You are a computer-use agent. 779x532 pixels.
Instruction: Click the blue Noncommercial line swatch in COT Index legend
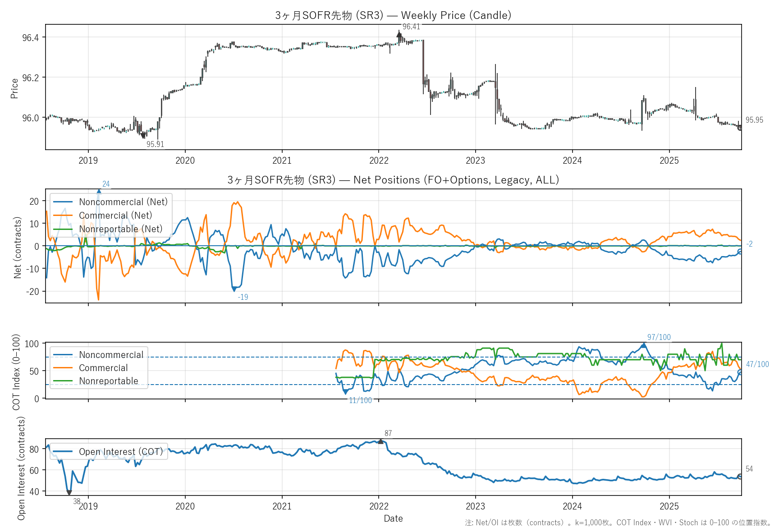63,355
